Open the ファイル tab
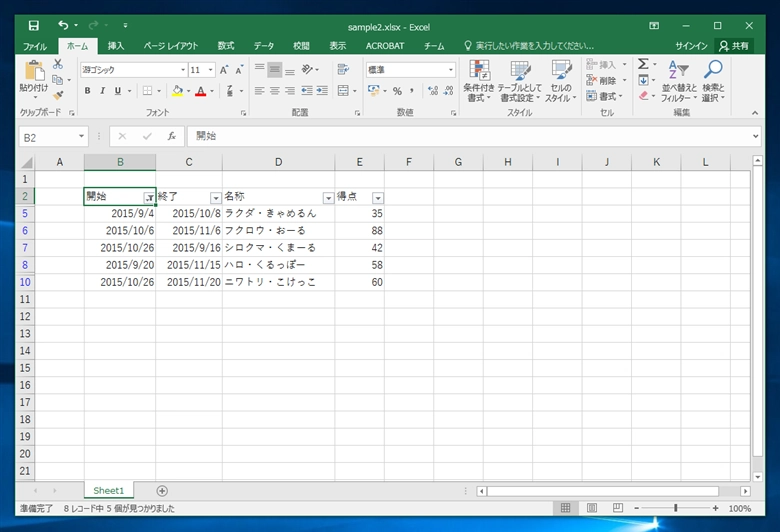780x532 pixels. tap(35, 46)
